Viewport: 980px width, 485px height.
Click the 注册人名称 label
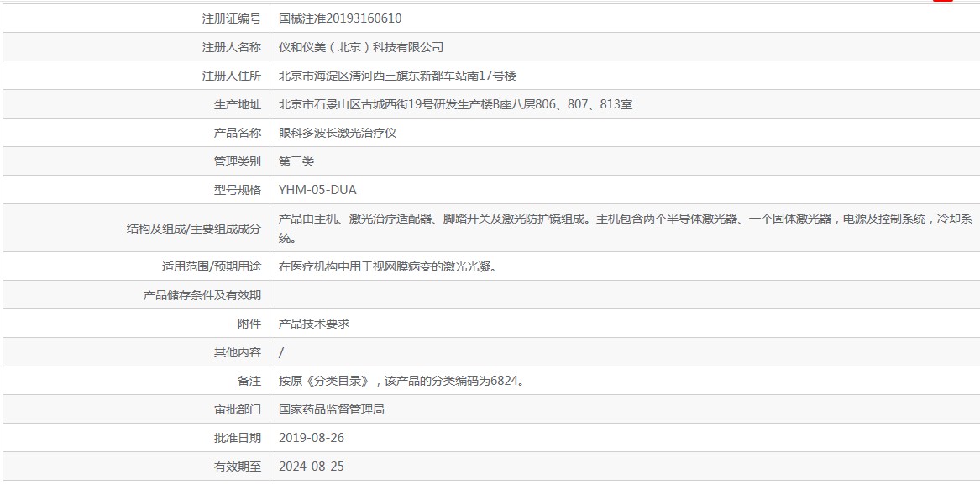click(231, 48)
